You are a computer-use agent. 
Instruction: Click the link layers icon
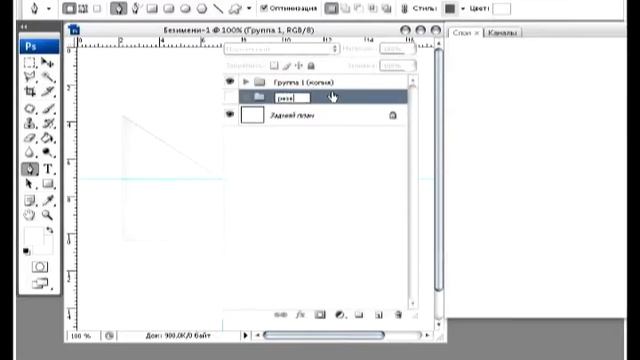tap(280, 315)
